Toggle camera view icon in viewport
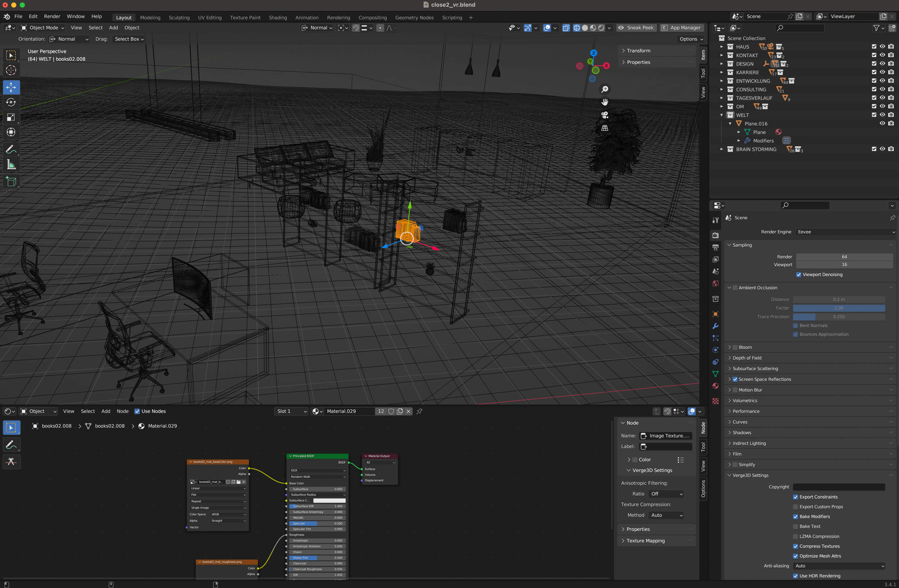The width and height of the screenshot is (899, 588). (605, 115)
